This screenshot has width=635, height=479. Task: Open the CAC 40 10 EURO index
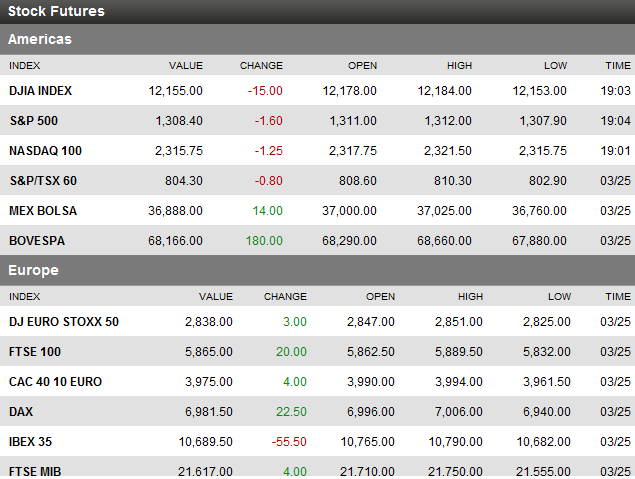[55, 381]
